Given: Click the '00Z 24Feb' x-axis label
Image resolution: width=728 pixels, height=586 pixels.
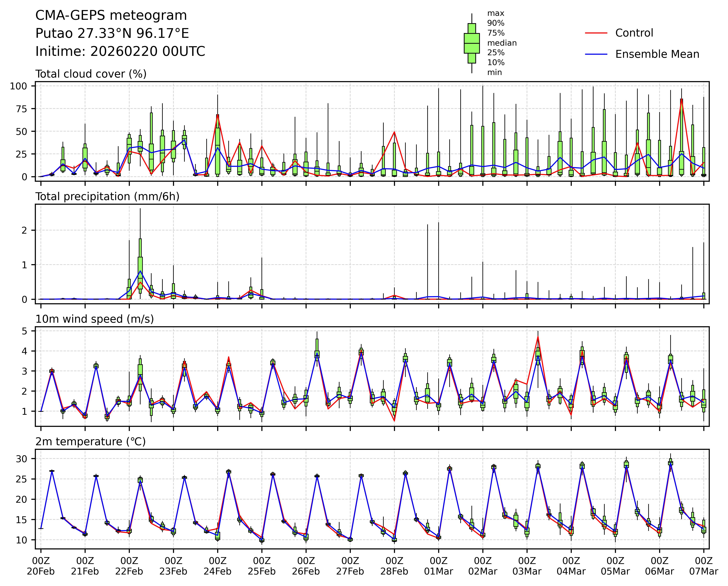Looking at the screenshot, I should (x=217, y=566).
